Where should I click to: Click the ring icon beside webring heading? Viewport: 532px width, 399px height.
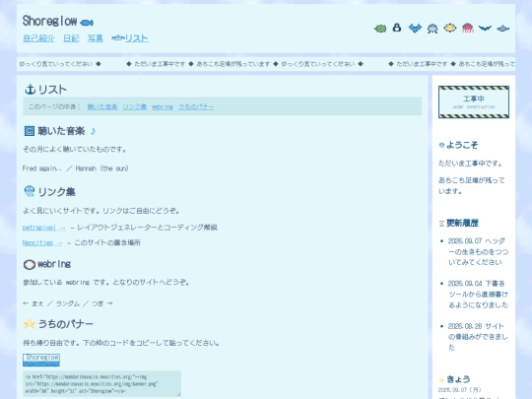click(30, 264)
